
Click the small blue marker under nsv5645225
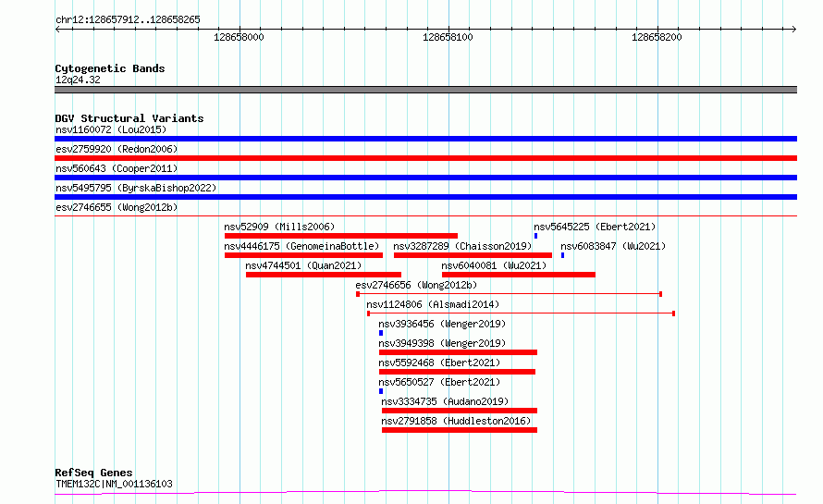point(536,236)
